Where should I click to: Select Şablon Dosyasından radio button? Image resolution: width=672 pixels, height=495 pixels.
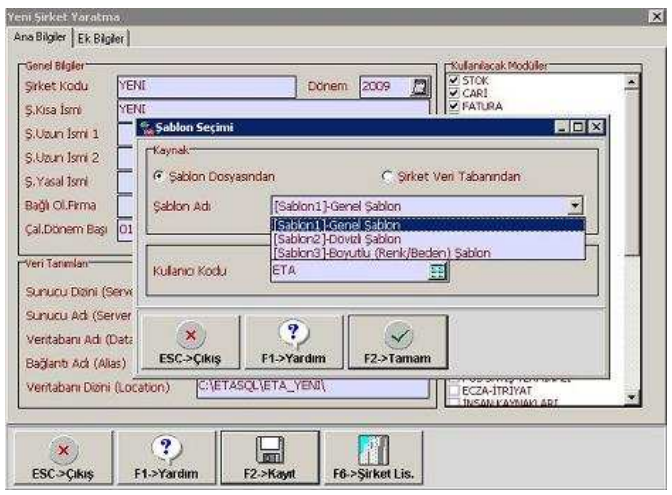(x=159, y=176)
